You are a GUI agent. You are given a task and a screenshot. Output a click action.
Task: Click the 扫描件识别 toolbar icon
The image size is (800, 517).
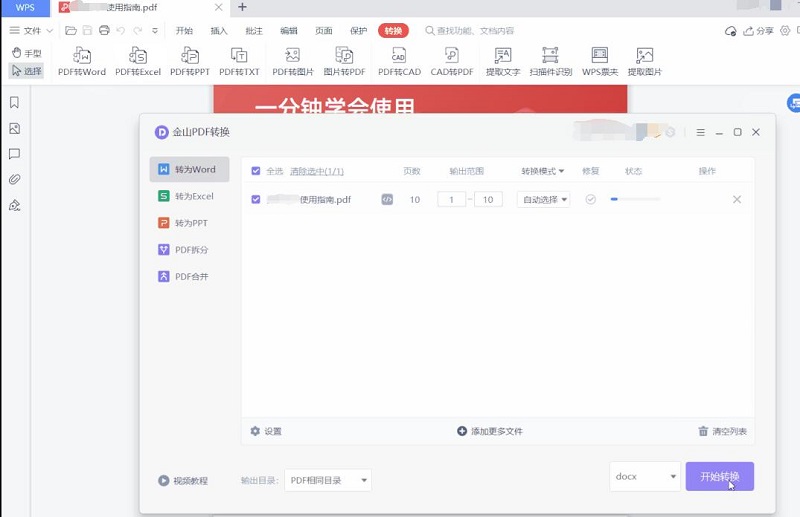(551, 61)
